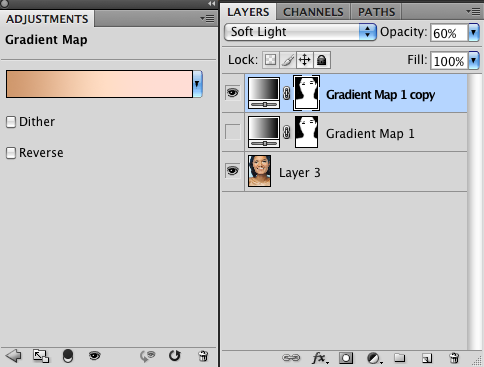
Task: Hide Layer 3 using its eye icon
Action: click(x=232, y=171)
